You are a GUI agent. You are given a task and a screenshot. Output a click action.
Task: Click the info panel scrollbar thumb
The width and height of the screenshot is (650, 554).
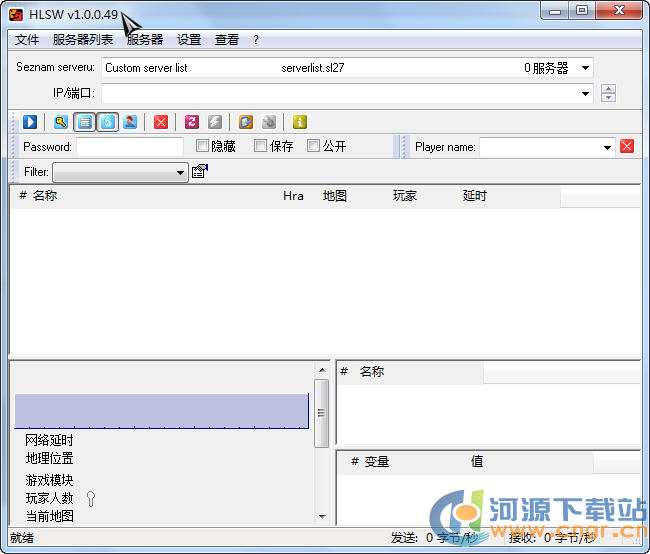(321, 413)
